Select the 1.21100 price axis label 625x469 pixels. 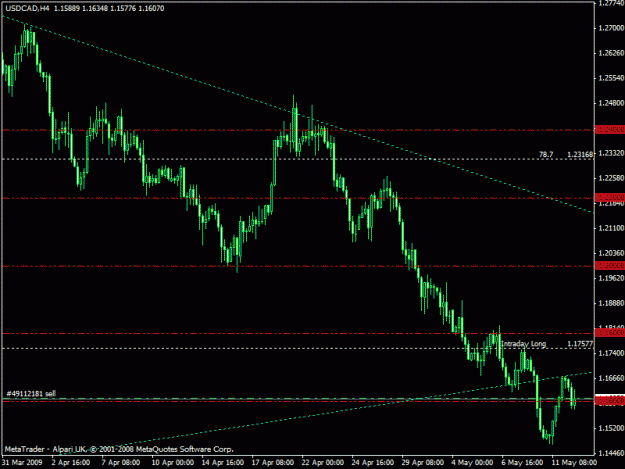point(611,228)
